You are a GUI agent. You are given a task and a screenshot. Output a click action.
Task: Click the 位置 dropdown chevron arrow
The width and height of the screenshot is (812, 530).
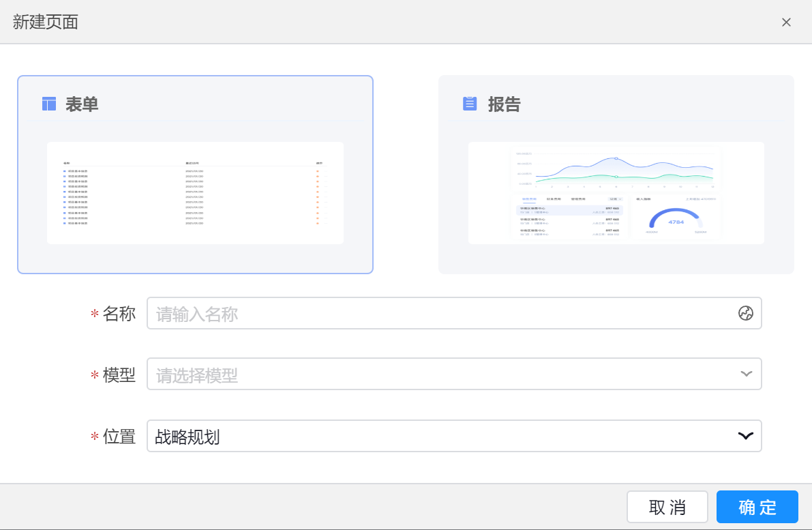(x=746, y=436)
